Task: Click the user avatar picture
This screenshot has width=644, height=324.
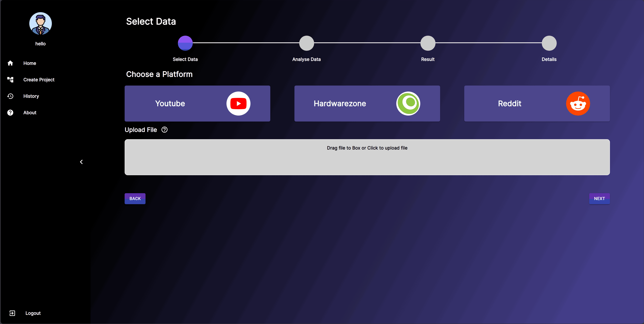Action: point(41,23)
